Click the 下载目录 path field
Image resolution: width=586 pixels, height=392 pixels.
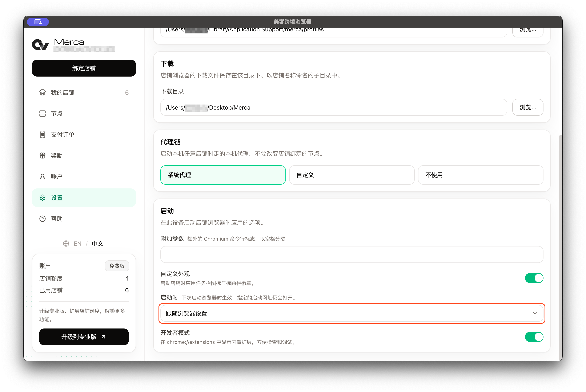coord(334,107)
